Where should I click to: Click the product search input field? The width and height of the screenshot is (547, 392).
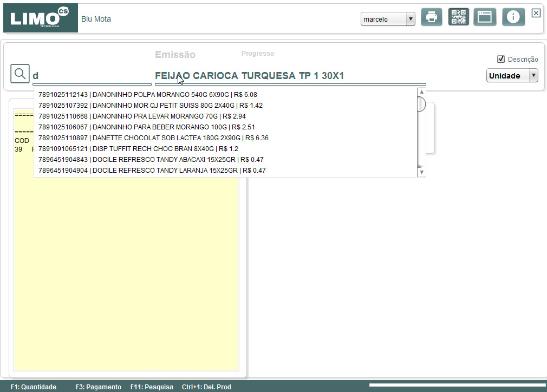click(92, 76)
